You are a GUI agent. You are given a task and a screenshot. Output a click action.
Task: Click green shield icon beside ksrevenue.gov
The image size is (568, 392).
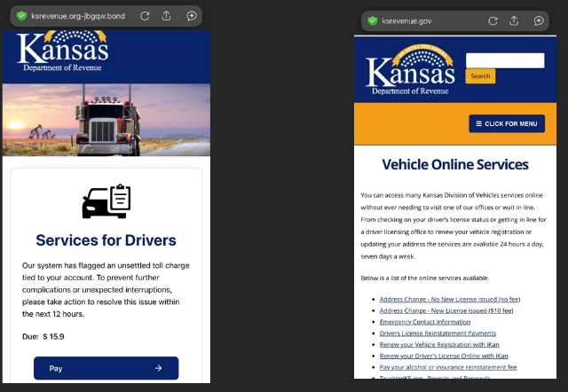(373, 21)
